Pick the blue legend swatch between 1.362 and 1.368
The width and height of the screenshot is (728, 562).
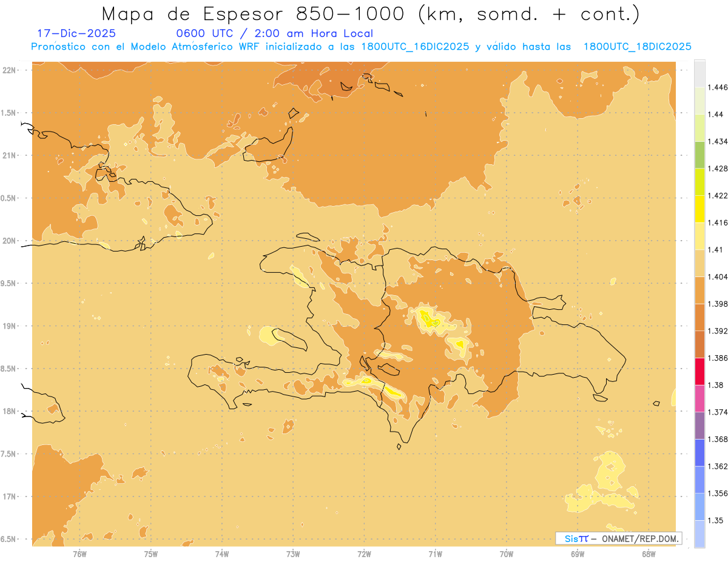point(699,453)
